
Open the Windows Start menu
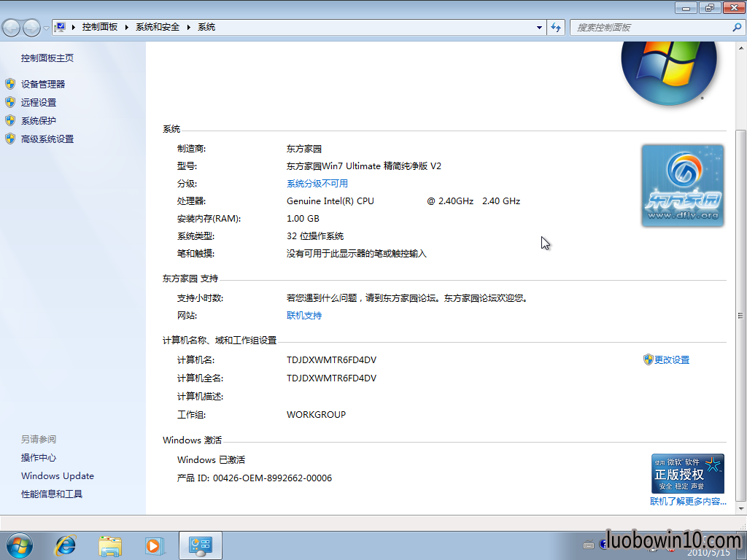pyautogui.click(x=20, y=545)
